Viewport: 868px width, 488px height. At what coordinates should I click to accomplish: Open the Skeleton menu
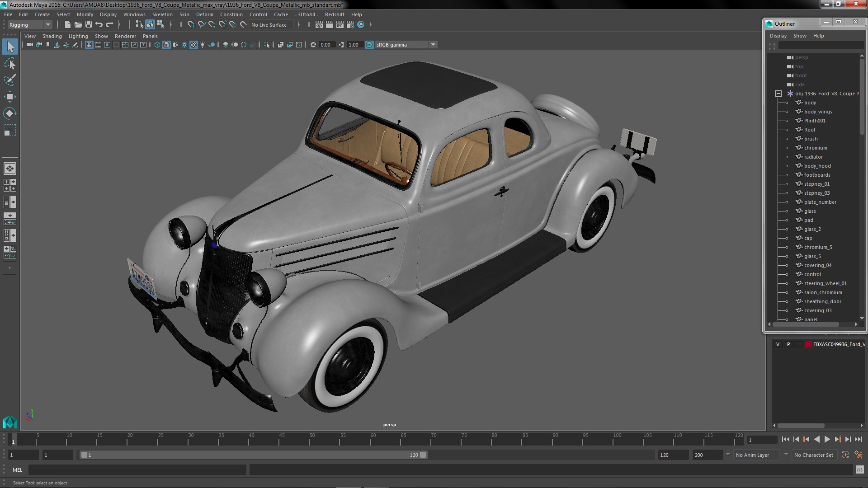[162, 14]
